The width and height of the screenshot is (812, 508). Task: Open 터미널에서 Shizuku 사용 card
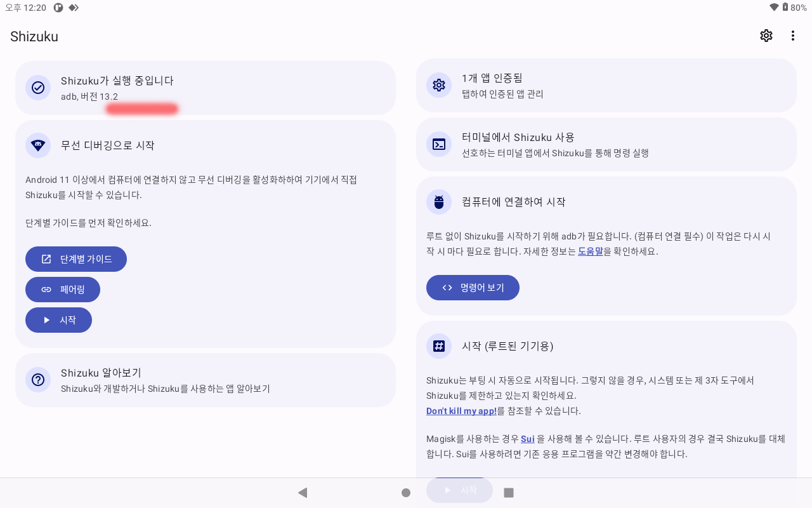(606, 144)
